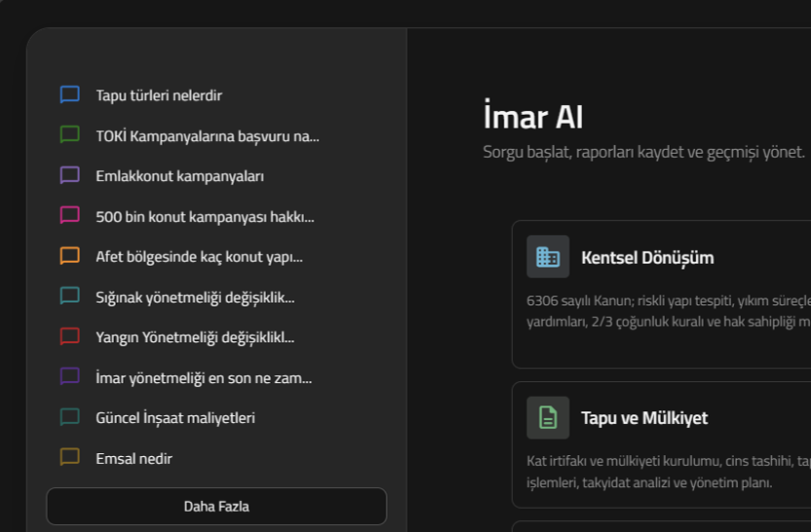
Task: Open 500 bin konut kampanyası chat
Action: click(205, 216)
